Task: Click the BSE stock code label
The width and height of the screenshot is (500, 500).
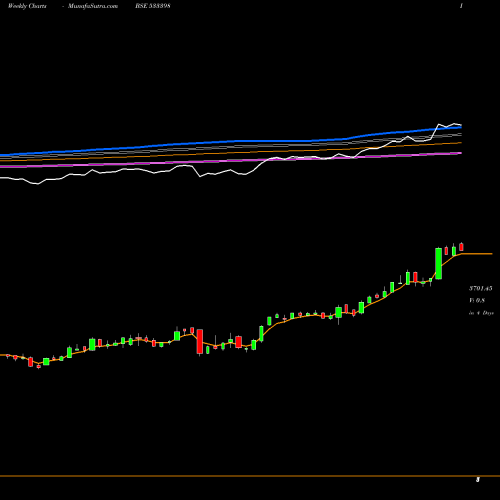Action: click(x=153, y=6)
